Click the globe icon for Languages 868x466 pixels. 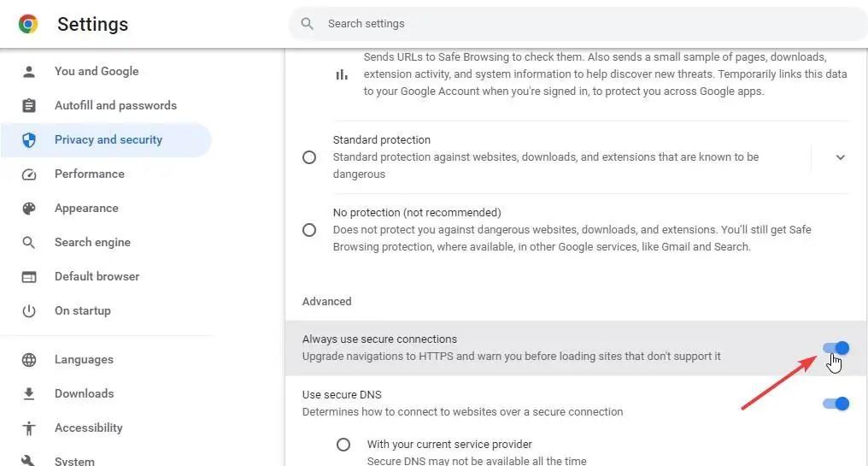tap(29, 360)
